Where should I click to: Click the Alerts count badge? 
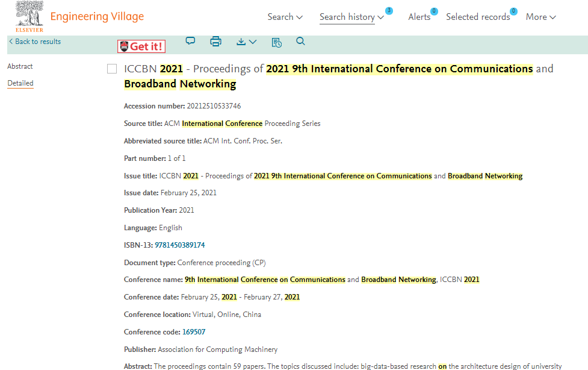[434, 11]
